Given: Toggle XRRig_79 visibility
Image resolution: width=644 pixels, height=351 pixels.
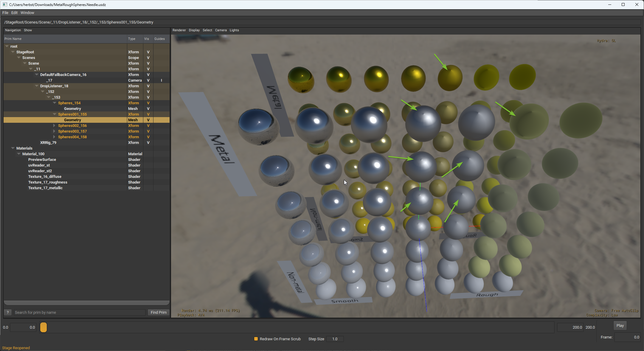Looking at the screenshot, I should coord(148,142).
